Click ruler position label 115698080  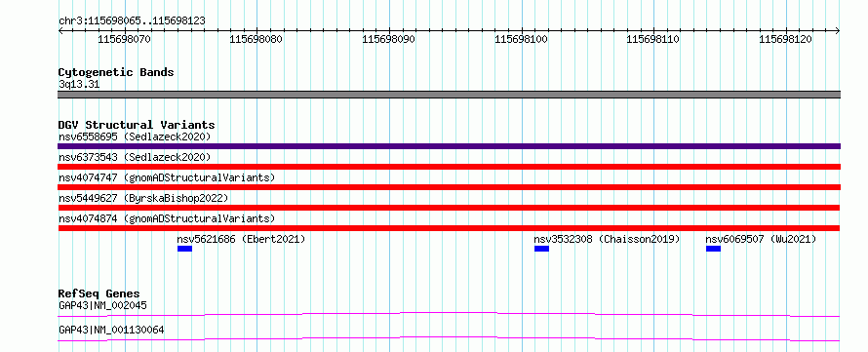coord(256,39)
